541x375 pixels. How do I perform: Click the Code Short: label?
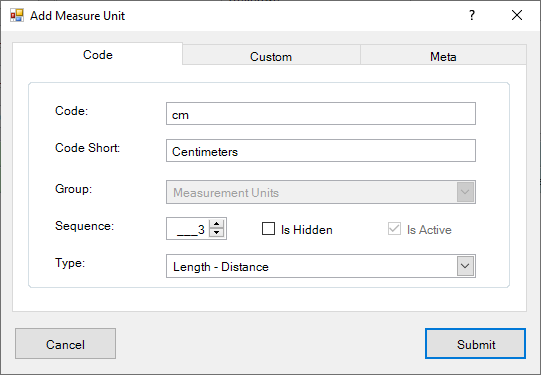[x=87, y=148]
